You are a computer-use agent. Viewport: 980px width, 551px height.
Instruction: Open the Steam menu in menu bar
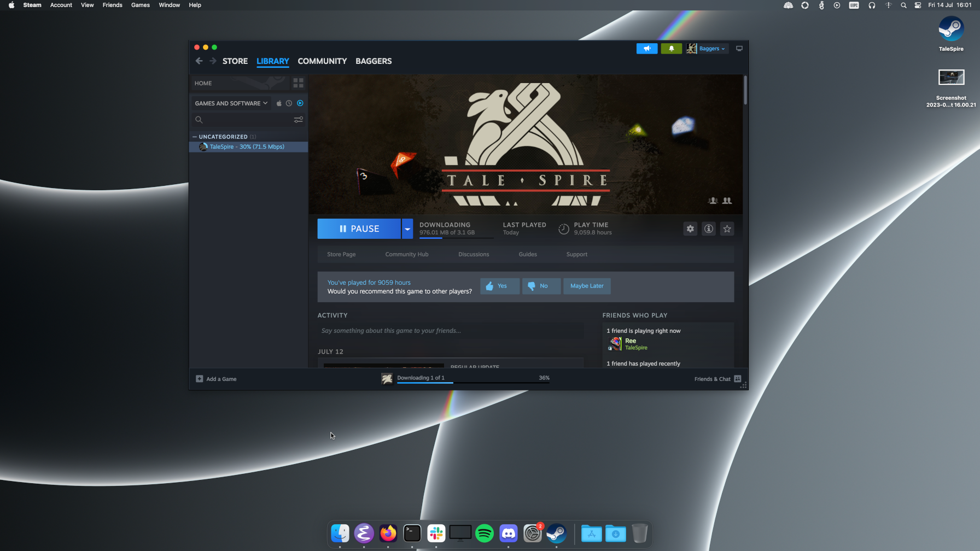pyautogui.click(x=32, y=5)
